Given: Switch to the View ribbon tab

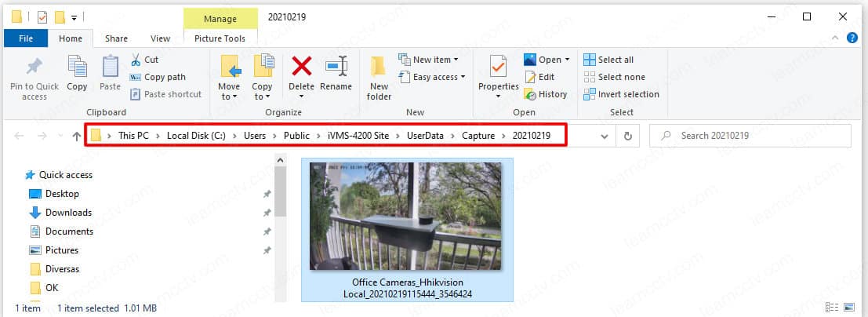Looking at the screenshot, I should tap(160, 38).
